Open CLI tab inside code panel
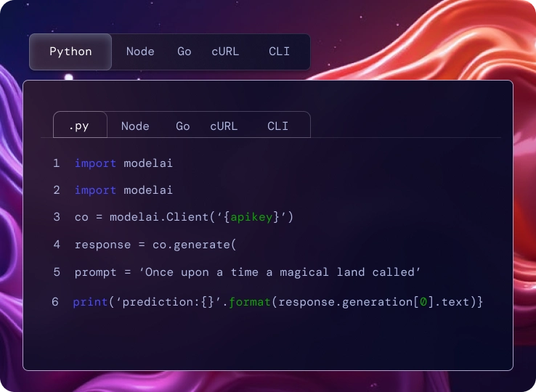Viewport: 536px width, 392px height. click(x=277, y=126)
